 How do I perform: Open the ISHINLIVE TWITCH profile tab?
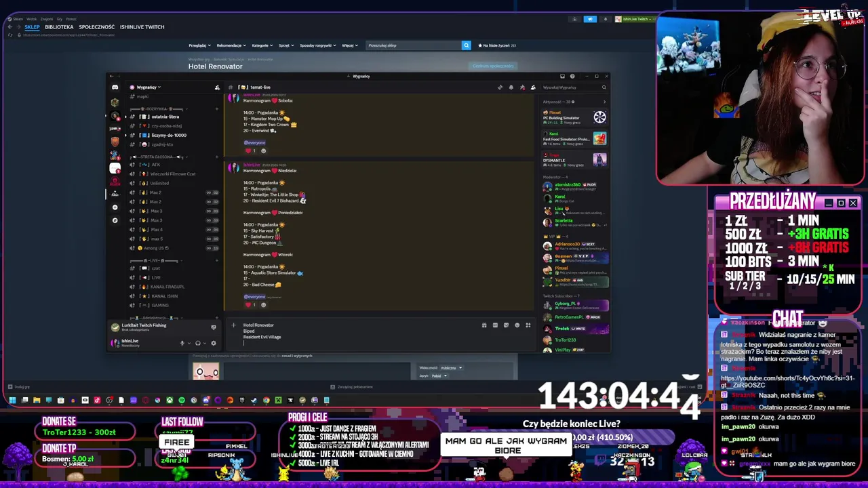coord(142,27)
